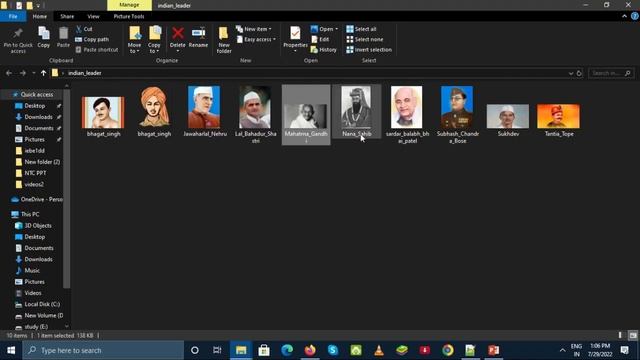Open Quick access in sidebar
This screenshot has height=360, width=640.
36,94
